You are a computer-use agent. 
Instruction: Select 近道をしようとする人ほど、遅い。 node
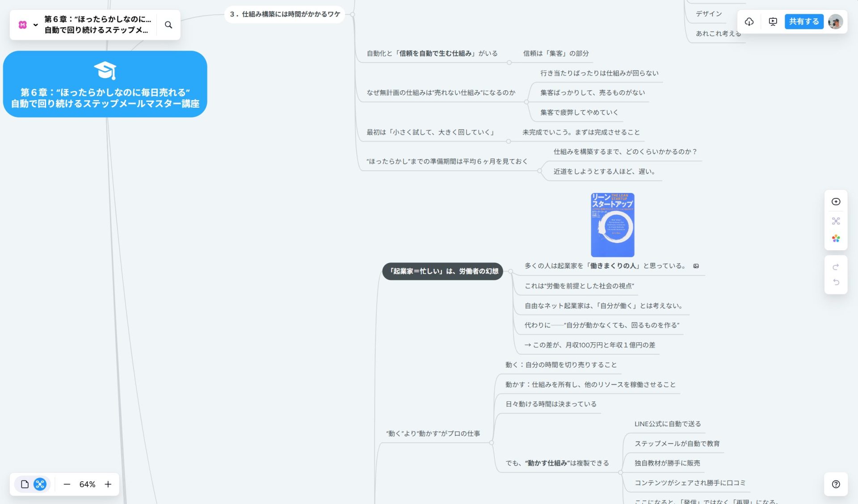tap(604, 171)
